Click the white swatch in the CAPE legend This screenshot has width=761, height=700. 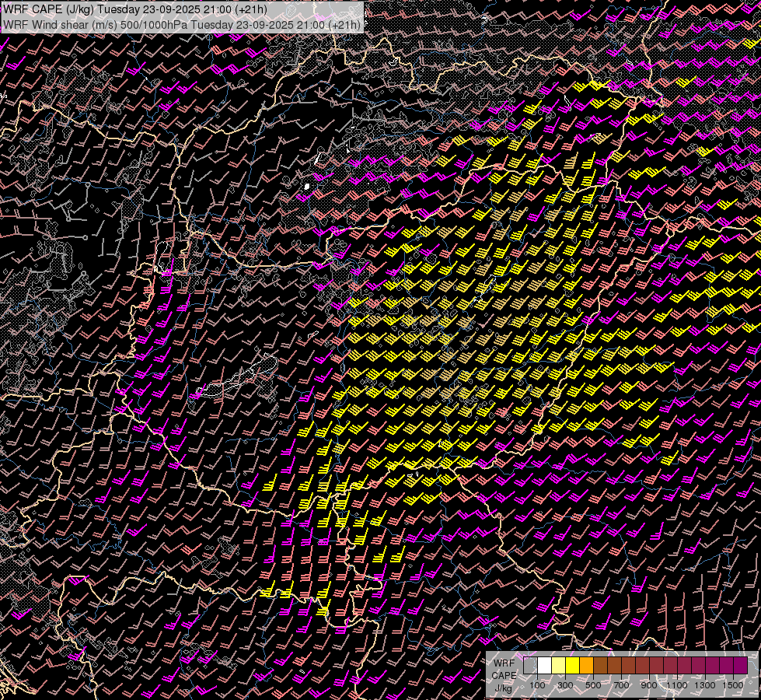click(x=545, y=666)
